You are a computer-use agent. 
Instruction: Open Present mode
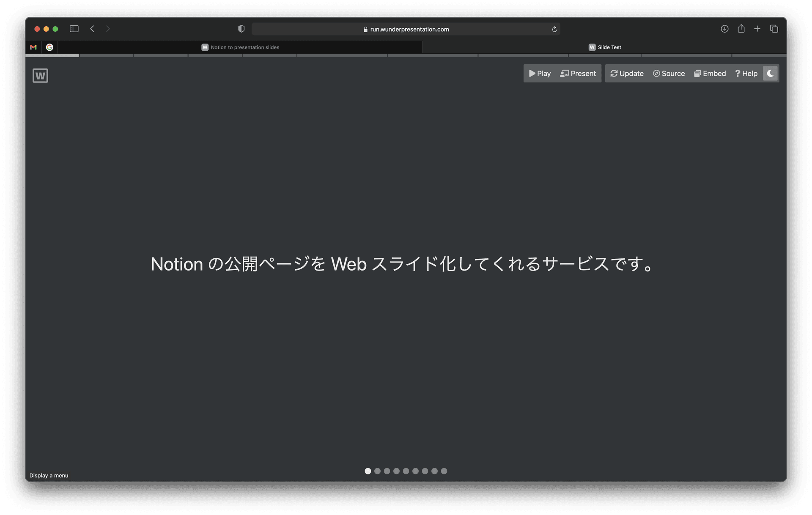578,74
